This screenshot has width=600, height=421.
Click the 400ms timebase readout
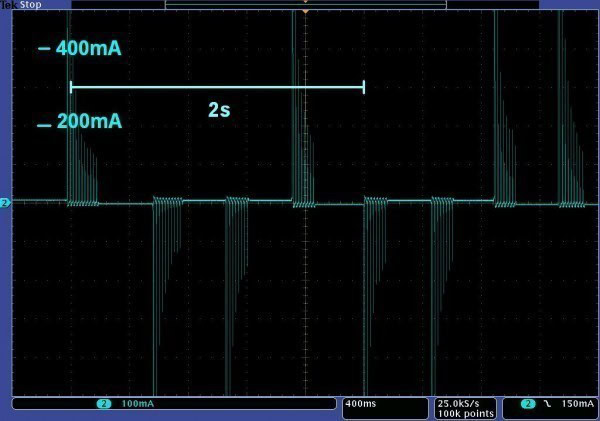(360, 403)
